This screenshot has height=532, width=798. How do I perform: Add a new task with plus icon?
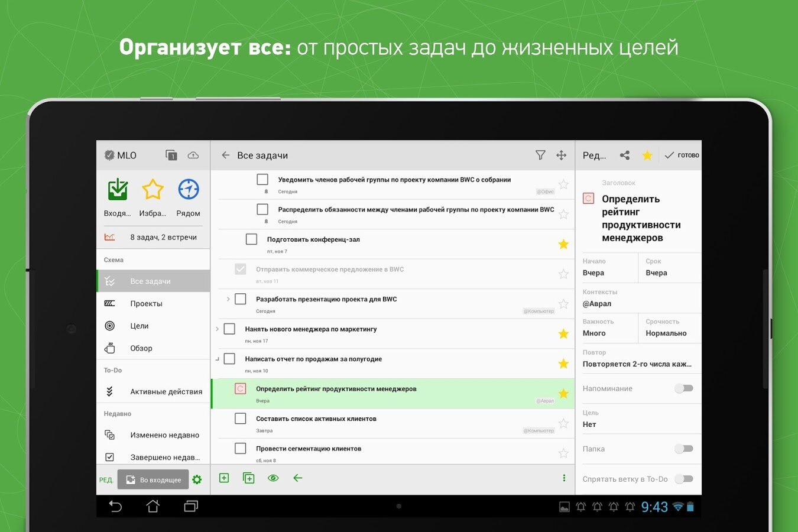(x=224, y=478)
